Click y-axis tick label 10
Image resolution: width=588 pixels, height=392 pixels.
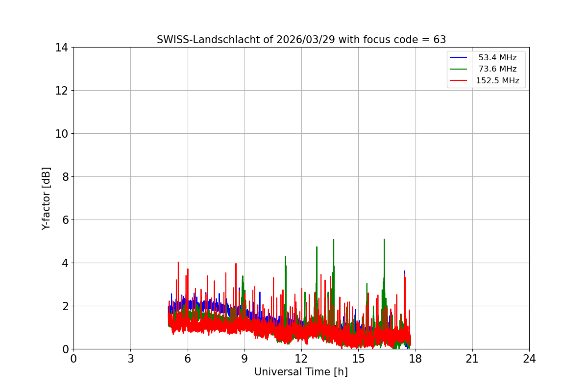tap(62, 134)
